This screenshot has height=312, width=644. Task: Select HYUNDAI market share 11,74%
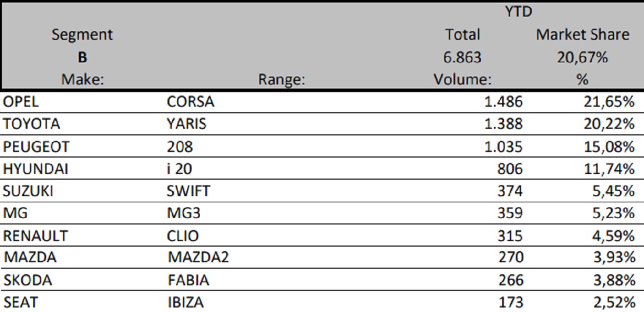(x=609, y=169)
